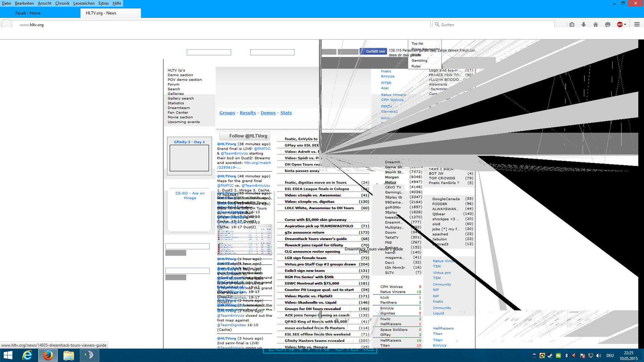Open the Windows Start button
The height and width of the screenshot is (362, 644).
(7, 355)
